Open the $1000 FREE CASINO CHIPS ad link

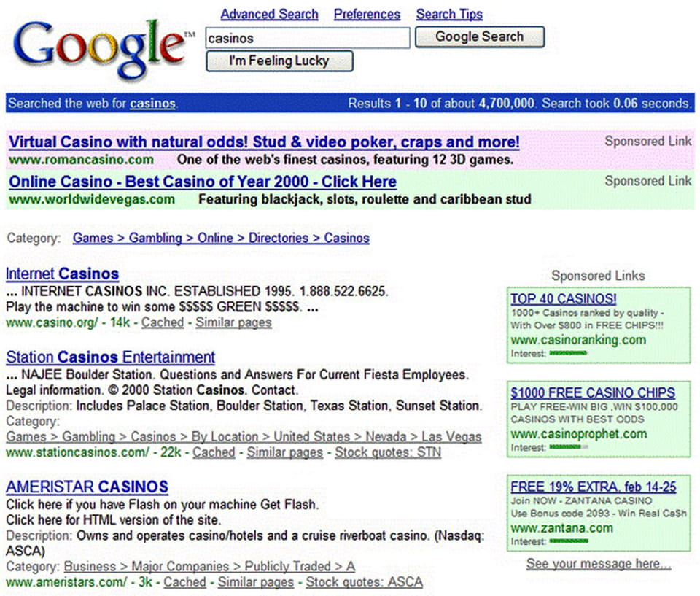(x=592, y=392)
